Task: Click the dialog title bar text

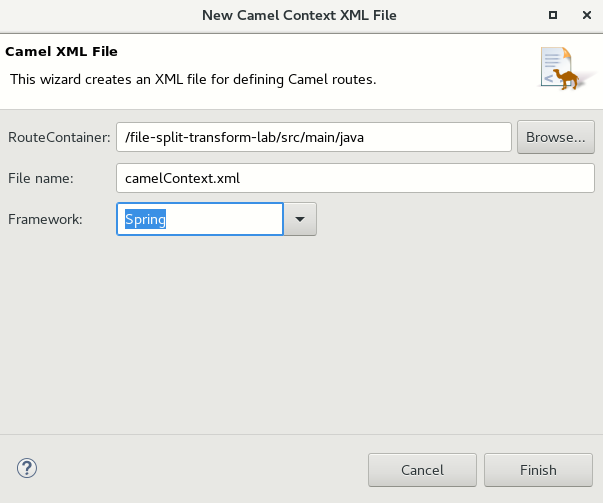Action: pyautogui.click(x=301, y=15)
